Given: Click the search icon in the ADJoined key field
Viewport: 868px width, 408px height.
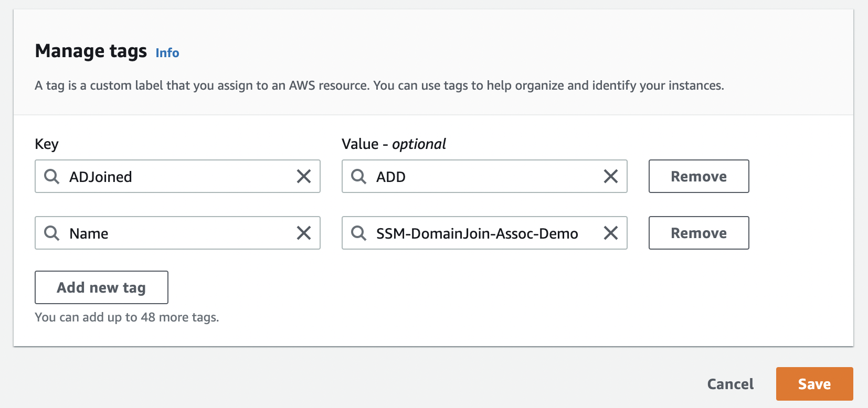Looking at the screenshot, I should [51, 177].
